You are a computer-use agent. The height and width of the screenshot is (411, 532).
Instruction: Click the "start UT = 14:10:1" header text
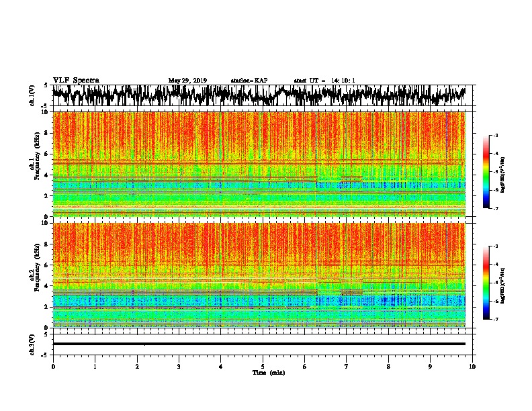[x=324, y=81]
